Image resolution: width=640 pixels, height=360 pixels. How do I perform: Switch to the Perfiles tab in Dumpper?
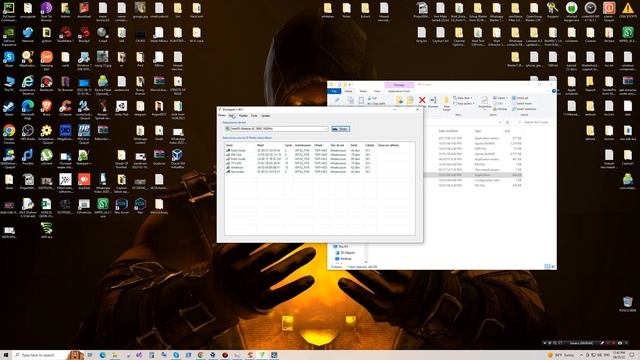[243, 116]
